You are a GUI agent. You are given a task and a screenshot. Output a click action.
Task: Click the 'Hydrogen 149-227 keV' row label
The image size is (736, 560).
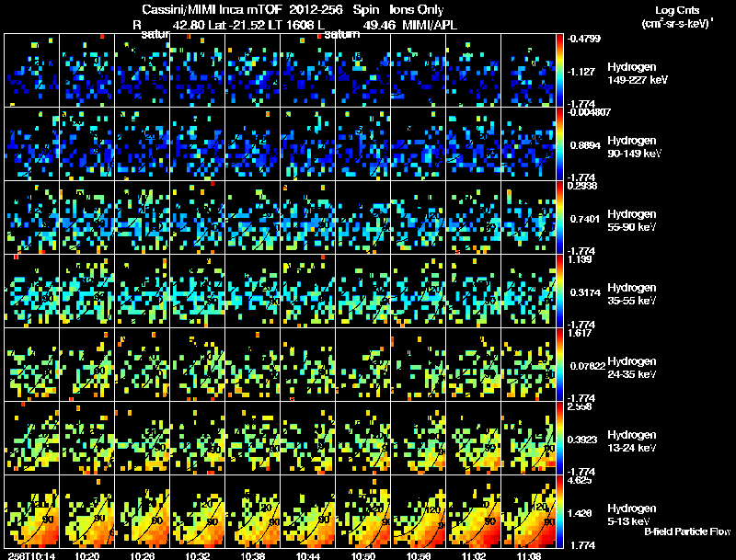click(x=637, y=74)
